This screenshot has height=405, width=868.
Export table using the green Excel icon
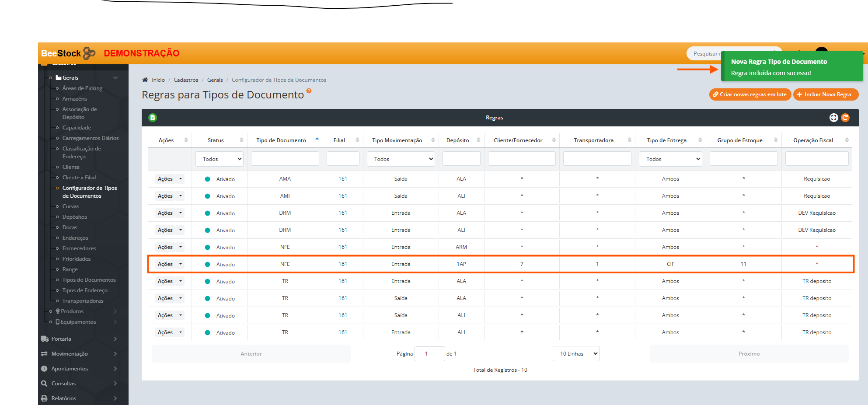coord(153,118)
